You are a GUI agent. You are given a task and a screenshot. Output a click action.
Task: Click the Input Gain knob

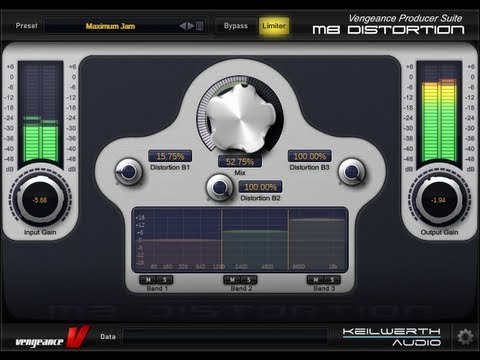[40, 200]
